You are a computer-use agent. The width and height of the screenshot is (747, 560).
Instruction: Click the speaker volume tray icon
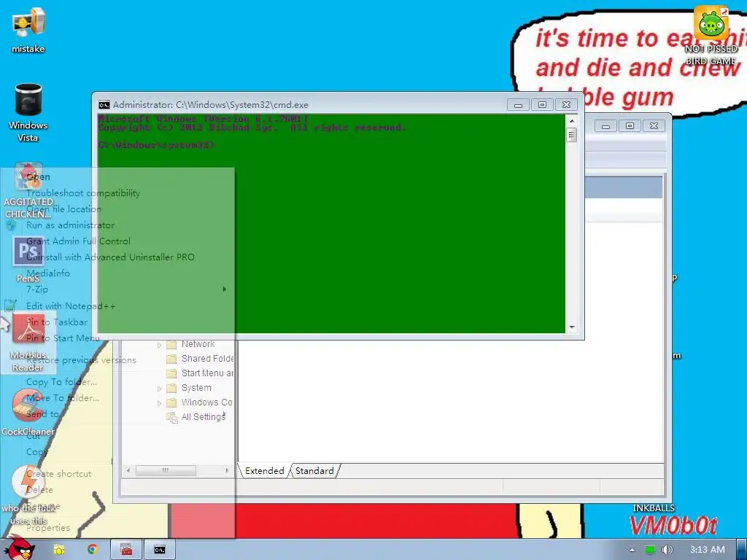tap(667, 550)
